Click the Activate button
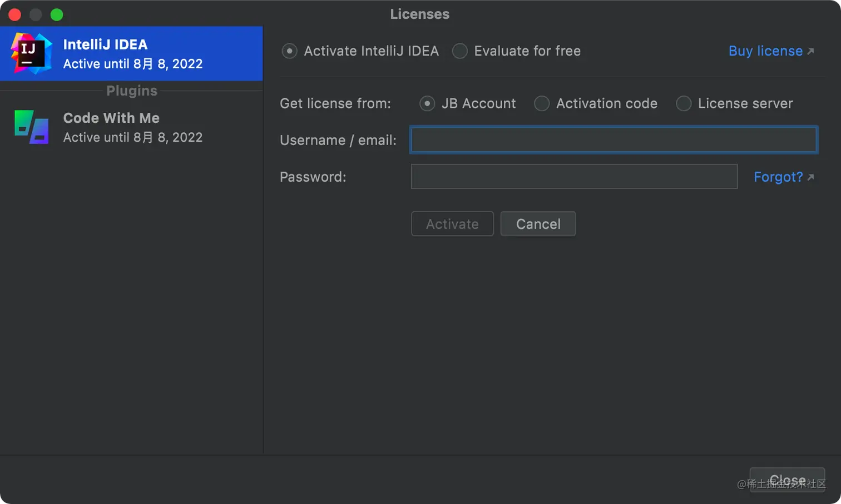 click(452, 224)
